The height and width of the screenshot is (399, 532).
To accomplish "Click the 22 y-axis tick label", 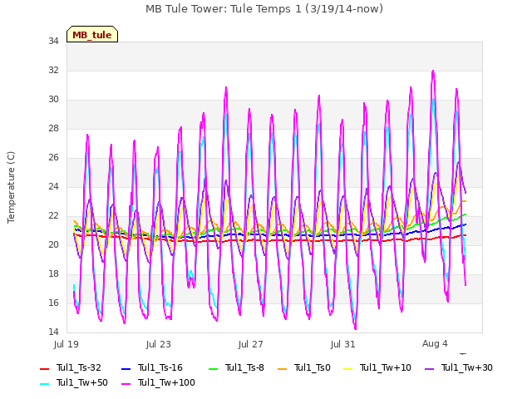I will [53, 216].
